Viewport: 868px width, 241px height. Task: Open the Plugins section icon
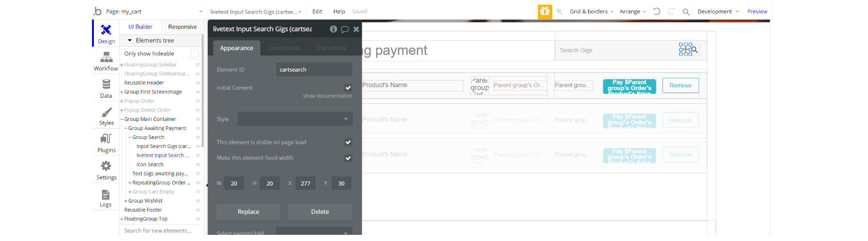pyautogui.click(x=106, y=139)
